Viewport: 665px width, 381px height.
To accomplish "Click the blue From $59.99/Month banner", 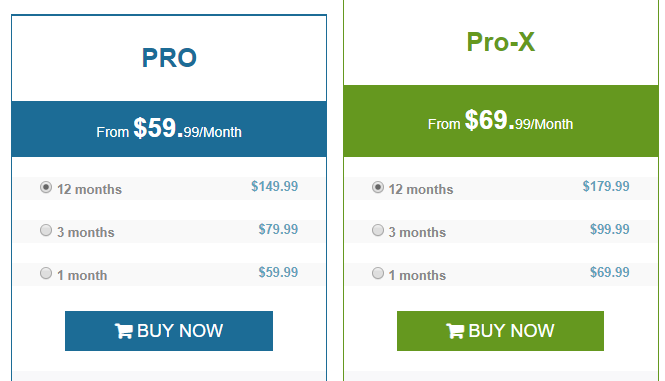I will tap(169, 129).
